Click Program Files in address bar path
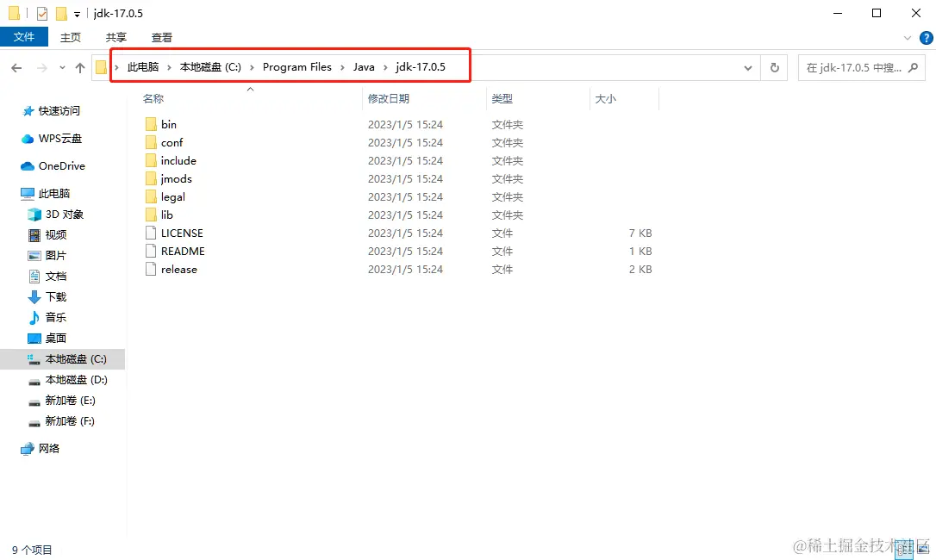The height and width of the screenshot is (560, 936). pos(297,67)
